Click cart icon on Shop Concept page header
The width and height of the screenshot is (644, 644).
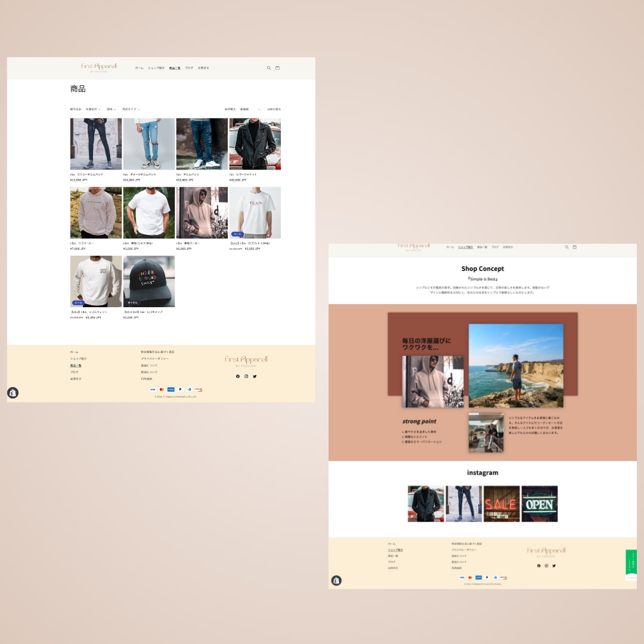click(x=575, y=247)
